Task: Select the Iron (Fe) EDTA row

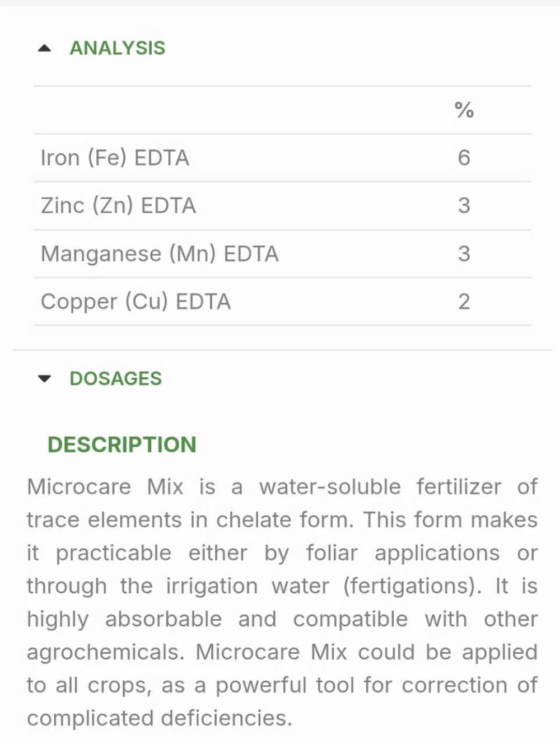Action: (282, 158)
